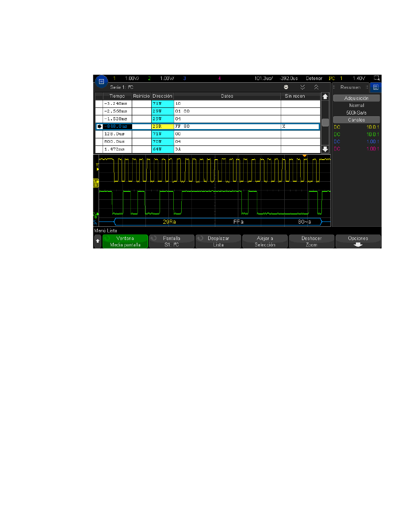Image resolution: width=420 pixels, height=515 pixels.
Task: Click magenta channel 4 DC 1.00:1 entry
Action: 356,149
